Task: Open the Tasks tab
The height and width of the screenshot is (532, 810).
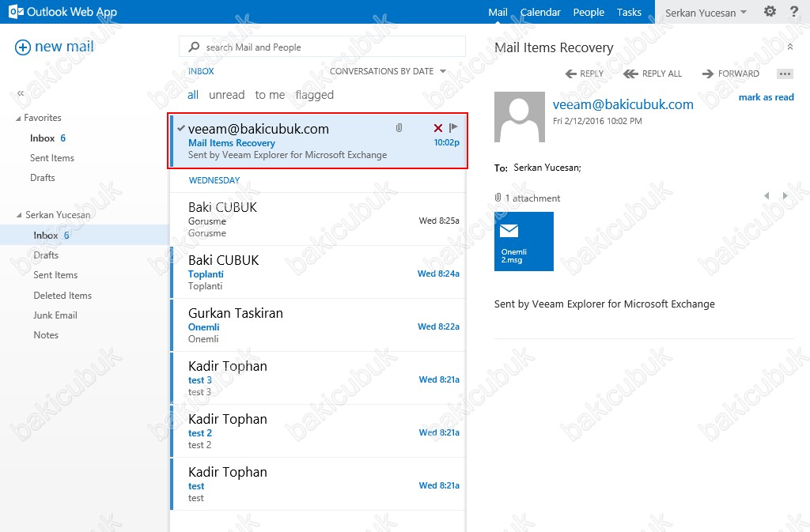Action: [x=629, y=12]
